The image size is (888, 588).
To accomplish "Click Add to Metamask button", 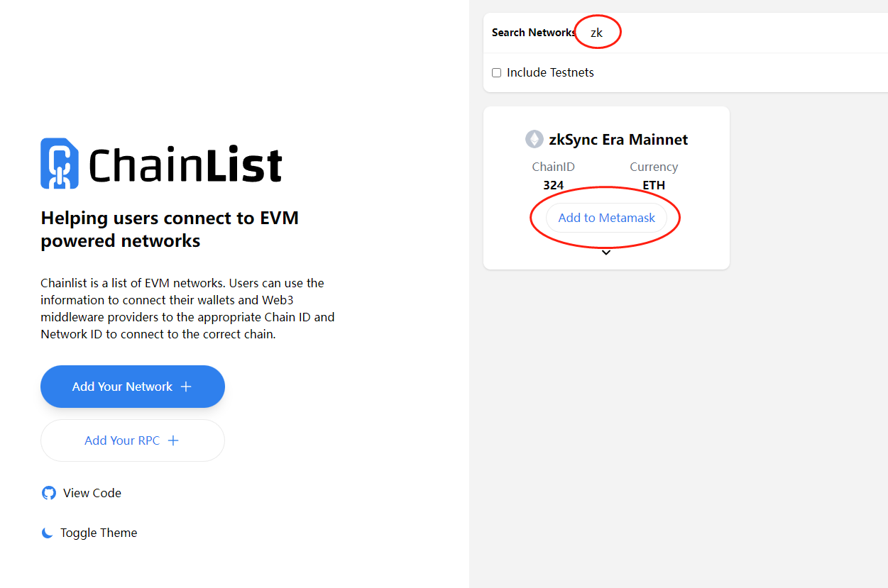I will pos(606,218).
